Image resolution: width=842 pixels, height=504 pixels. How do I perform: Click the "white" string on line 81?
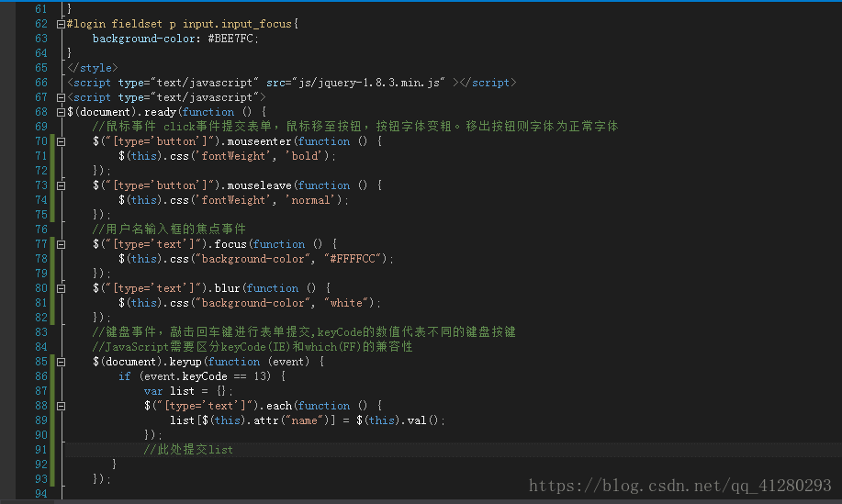tap(346, 303)
